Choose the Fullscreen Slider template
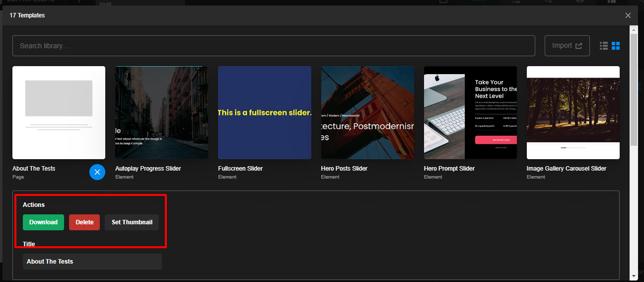 [265, 112]
